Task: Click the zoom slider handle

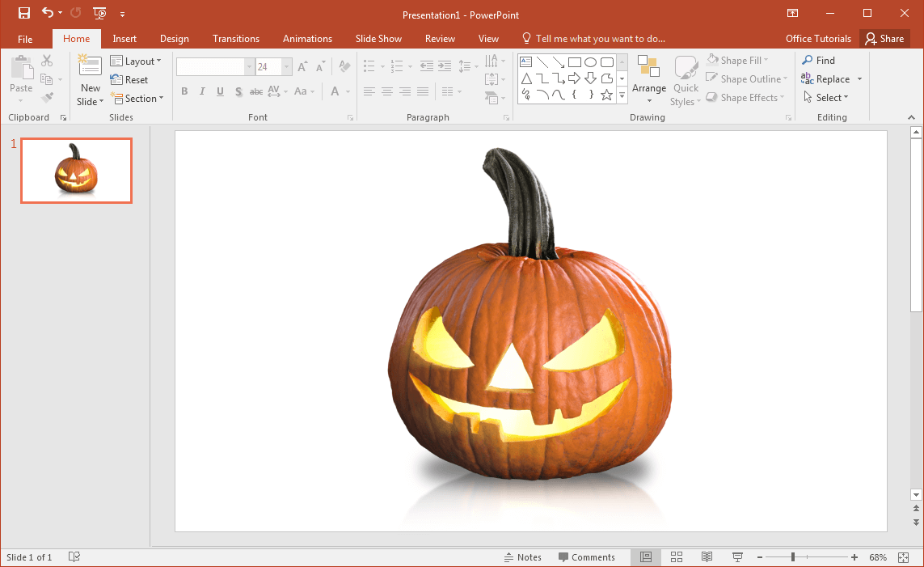Action: (x=793, y=557)
